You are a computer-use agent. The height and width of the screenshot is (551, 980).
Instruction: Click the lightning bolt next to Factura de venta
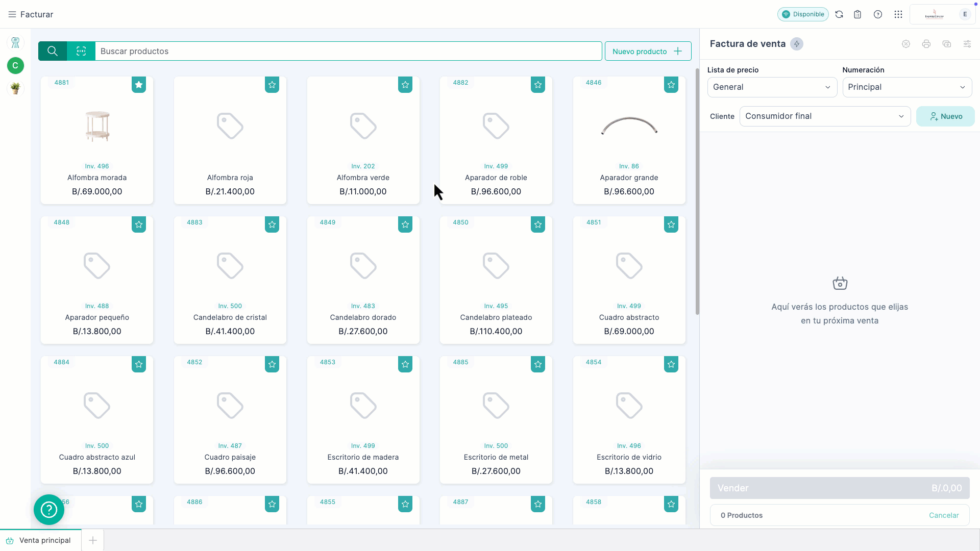pos(796,44)
